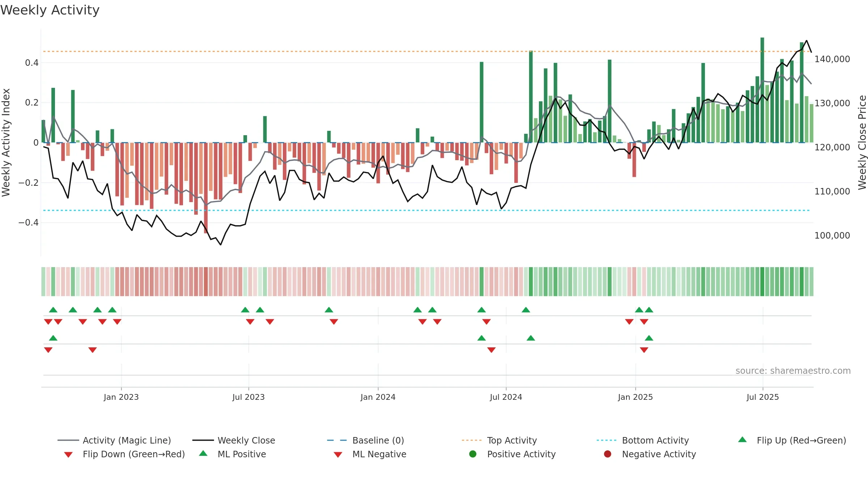
Task: Click the Positive Activity green circle legend icon
Action: tap(473, 454)
